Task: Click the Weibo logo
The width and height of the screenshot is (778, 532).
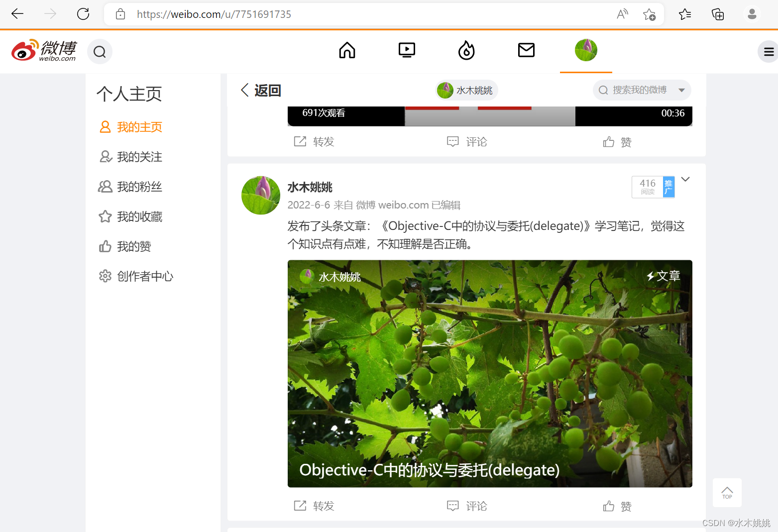Action: (x=44, y=51)
